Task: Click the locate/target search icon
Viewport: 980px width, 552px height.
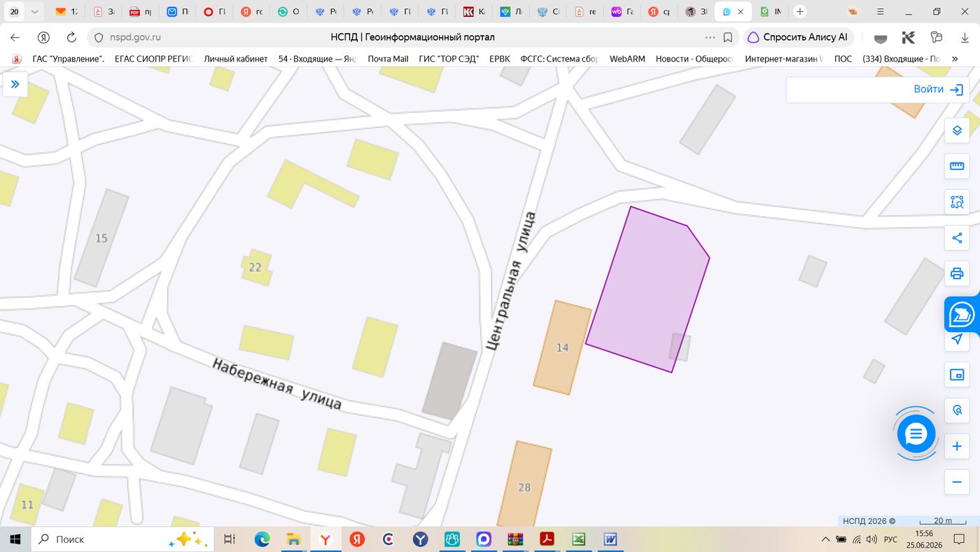Action: [957, 410]
